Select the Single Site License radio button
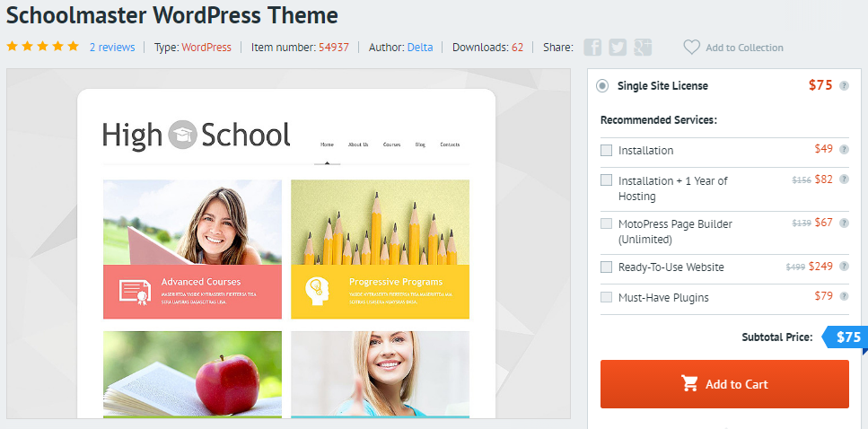Screen dimensions: 868x429 point(601,86)
